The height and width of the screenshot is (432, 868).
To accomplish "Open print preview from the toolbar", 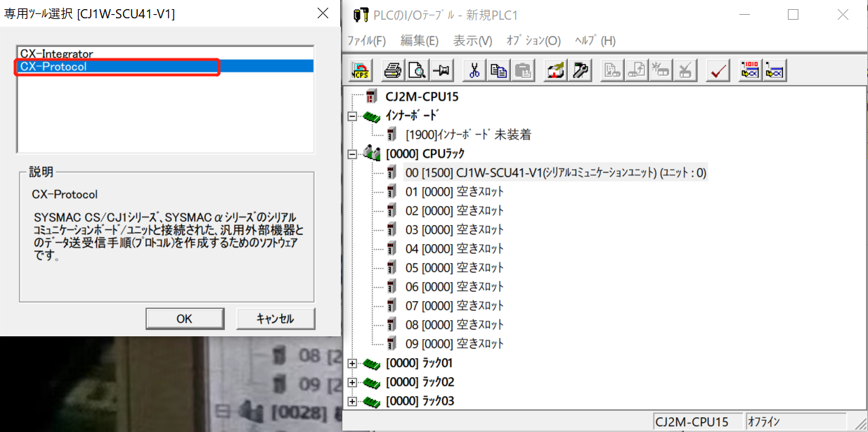I will click(417, 70).
